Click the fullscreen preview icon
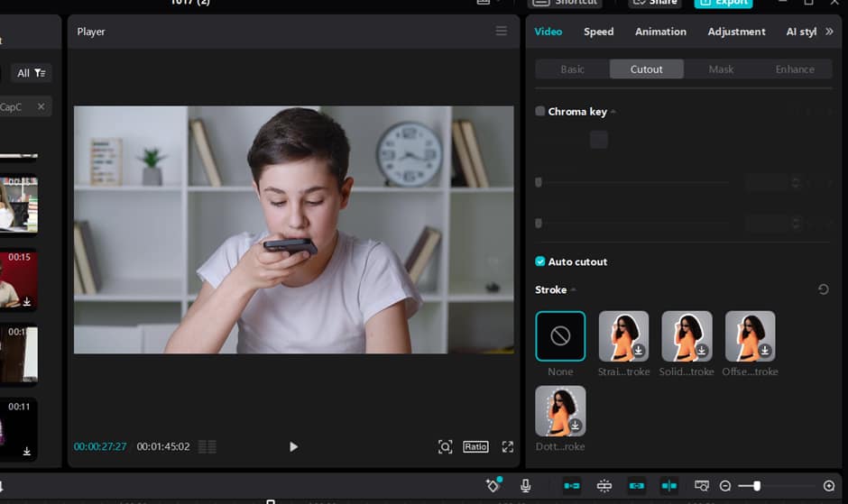 tap(508, 447)
